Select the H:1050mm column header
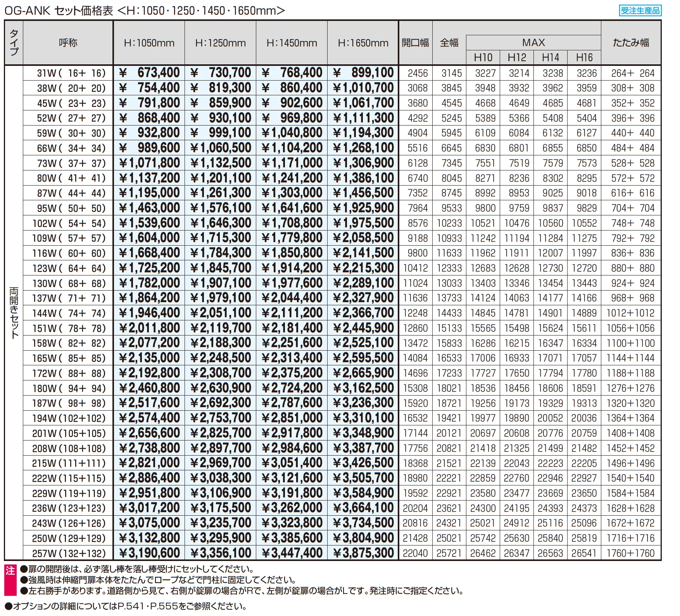Image resolution: width=680 pixels, height=616 pixels. coord(149,43)
